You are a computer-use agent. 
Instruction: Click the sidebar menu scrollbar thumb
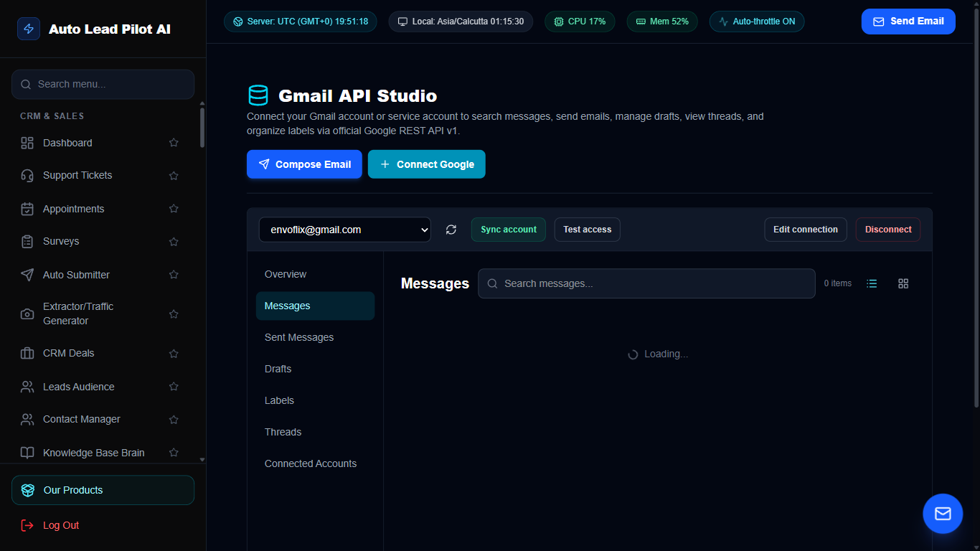pyautogui.click(x=202, y=127)
